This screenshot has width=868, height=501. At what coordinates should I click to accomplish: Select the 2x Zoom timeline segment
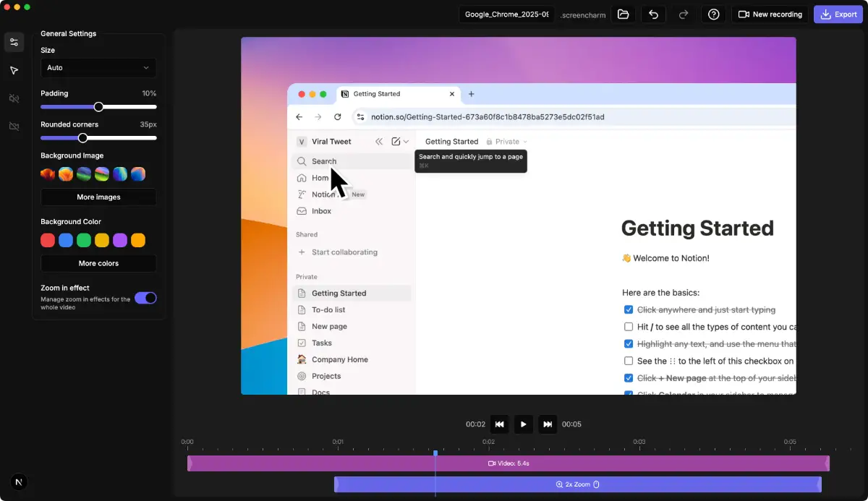coord(577,484)
